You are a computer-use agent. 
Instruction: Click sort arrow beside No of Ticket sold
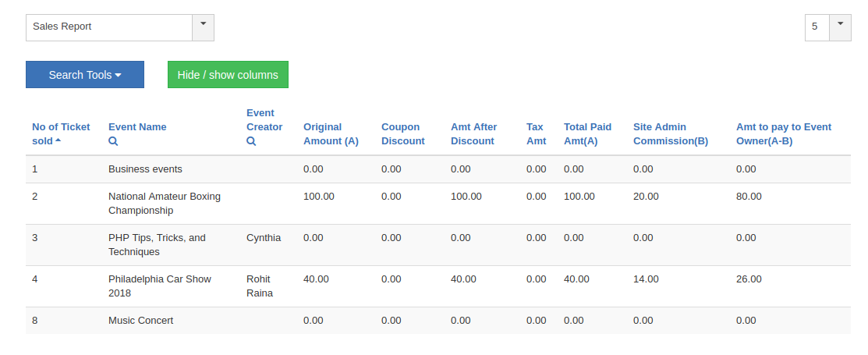(58, 141)
